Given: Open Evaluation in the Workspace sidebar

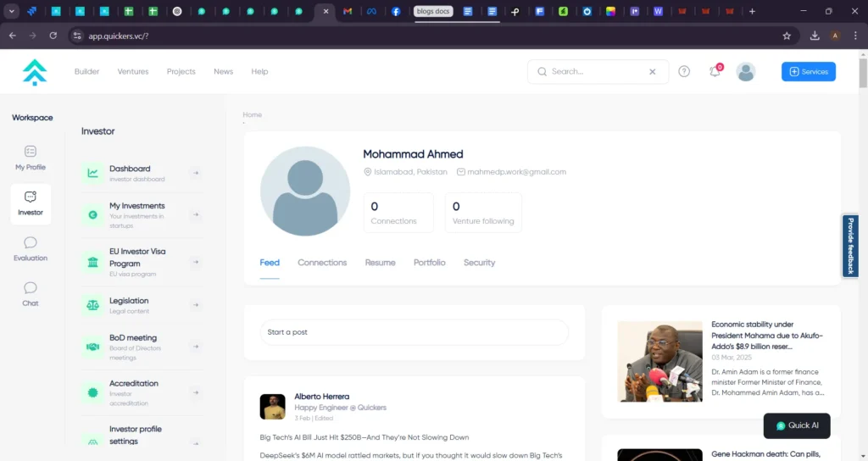Looking at the screenshot, I should pyautogui.click(x=31, y=249).
